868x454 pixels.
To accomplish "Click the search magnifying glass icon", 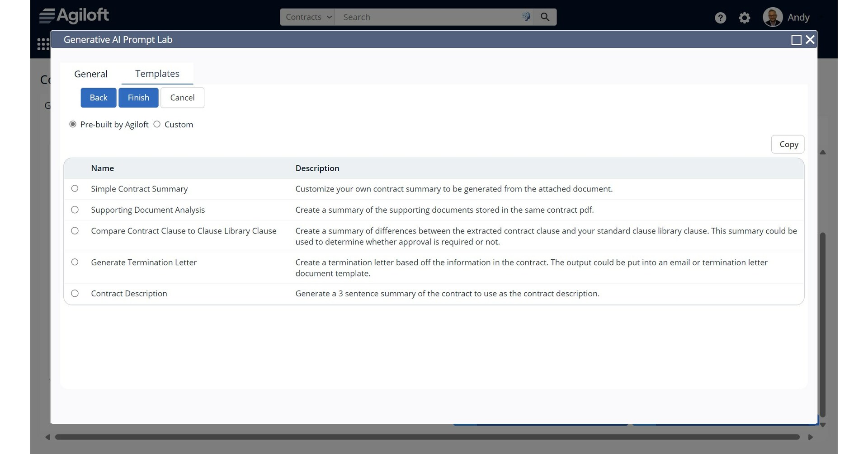I will click(545, 17).
